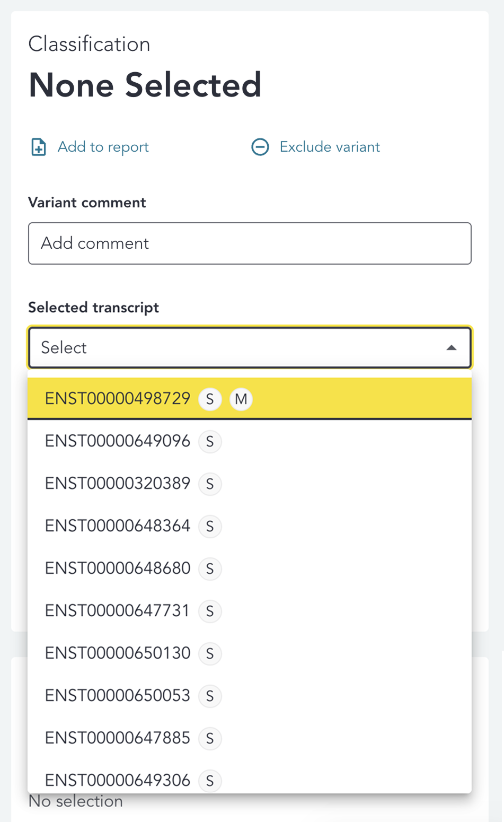Collapse the Selected transcript dropdown arrow
Image resolution: width=504 pixels, height=822 pixels.
pos(452,348)
